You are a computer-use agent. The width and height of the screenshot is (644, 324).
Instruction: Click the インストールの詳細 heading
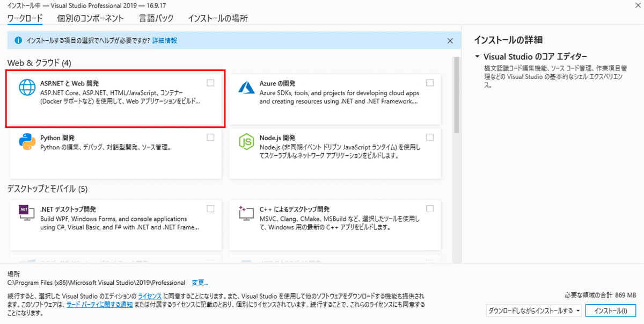coord(508,40)
